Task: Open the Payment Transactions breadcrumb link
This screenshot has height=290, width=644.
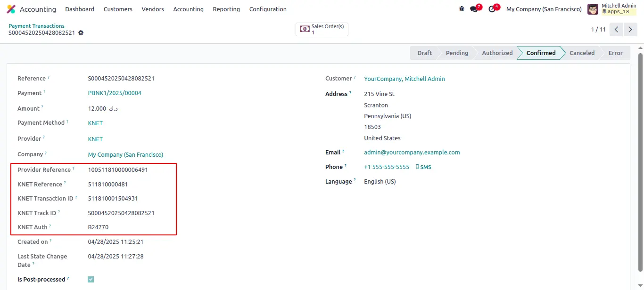Action: (36, 26)
